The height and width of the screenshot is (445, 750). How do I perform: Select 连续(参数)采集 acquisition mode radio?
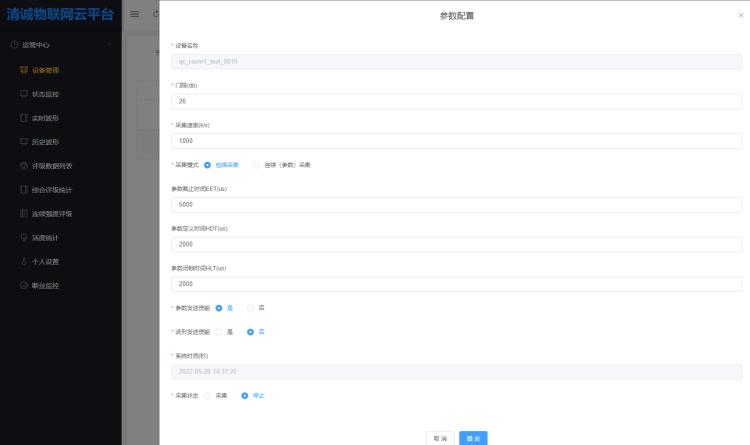tap(256, 165)
